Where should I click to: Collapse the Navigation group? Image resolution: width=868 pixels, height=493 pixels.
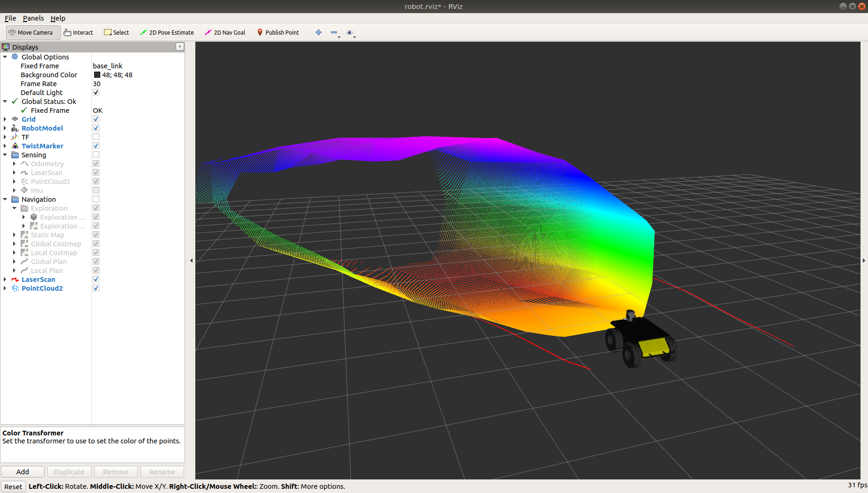click(x=5, y=199)
